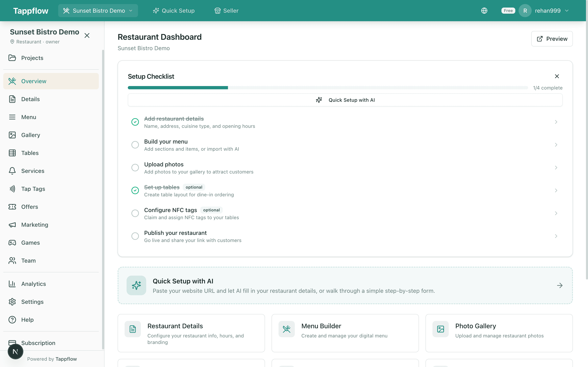This screenshot has height=367, width=588.
Task: Click the Tap Tags icon
Action: pyautogui.click(x=12, y=189)
